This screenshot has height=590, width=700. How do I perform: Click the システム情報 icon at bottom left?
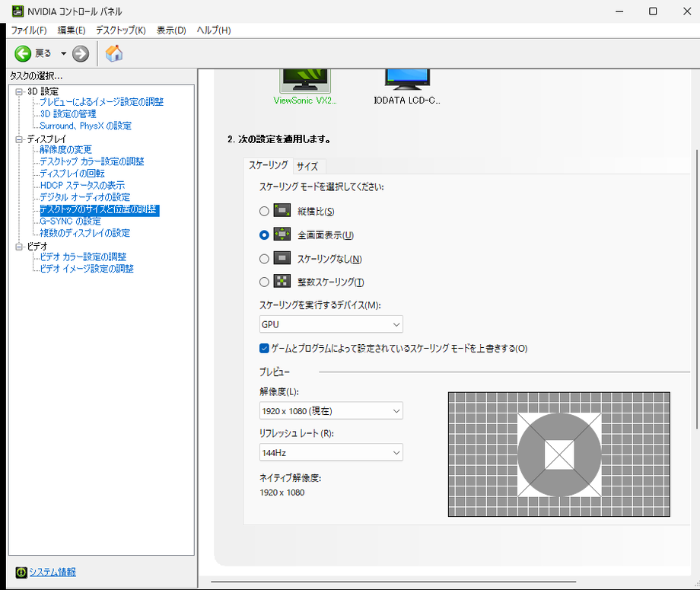pos(21,572)
